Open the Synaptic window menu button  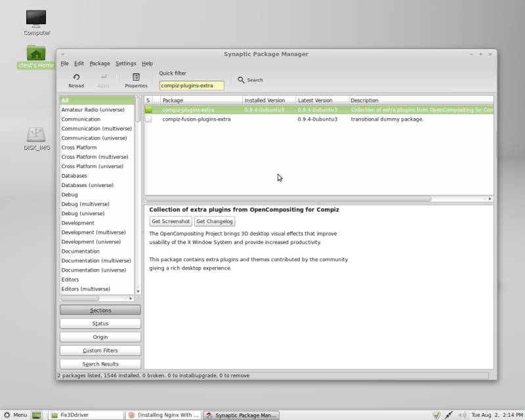tap(62, 54)
